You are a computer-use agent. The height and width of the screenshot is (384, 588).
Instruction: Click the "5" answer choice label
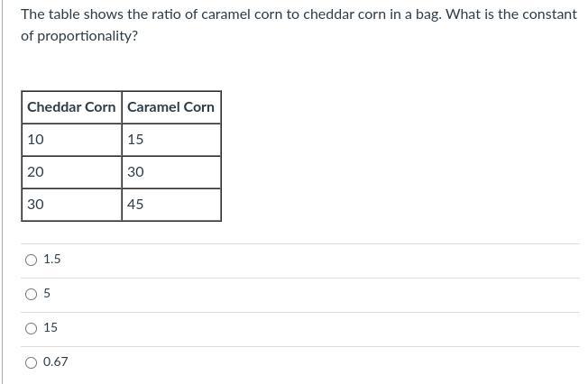[x=47, y=293]
